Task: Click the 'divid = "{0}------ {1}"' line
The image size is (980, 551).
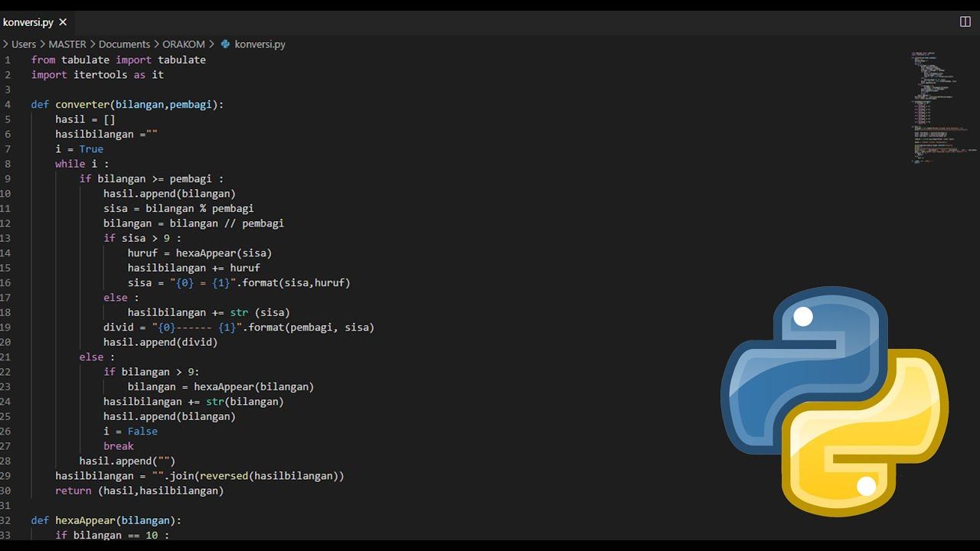Action: pos(239,328)
